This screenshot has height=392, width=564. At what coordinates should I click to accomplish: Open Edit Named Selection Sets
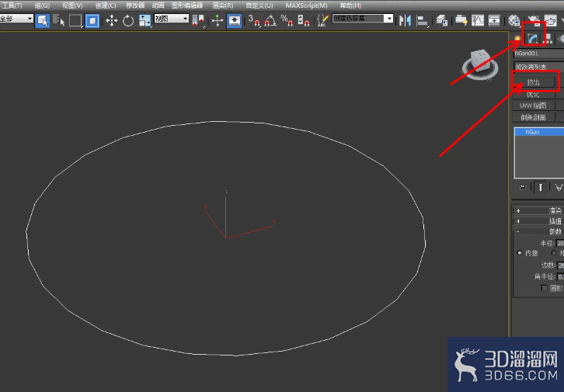coord(322,20)
